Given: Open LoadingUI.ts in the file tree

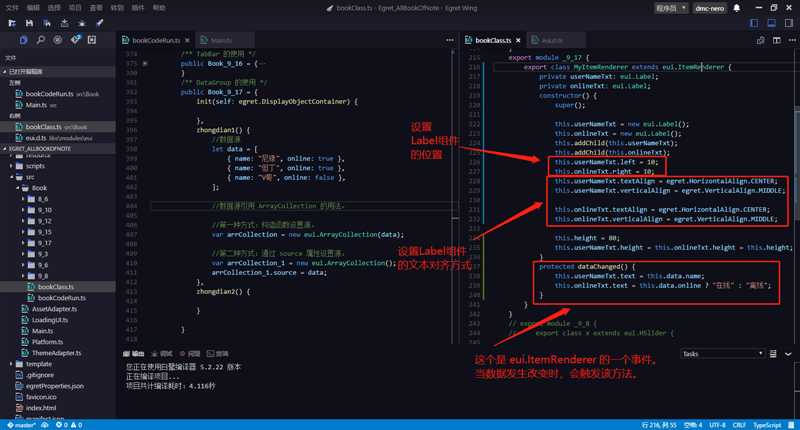Looking at the screenshot, I should point(49,320).
